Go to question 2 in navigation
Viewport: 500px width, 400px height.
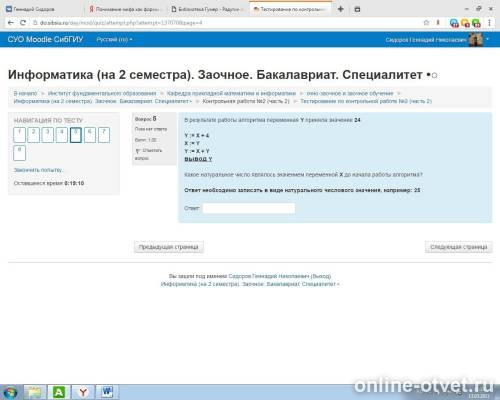[x=33, y=135]
